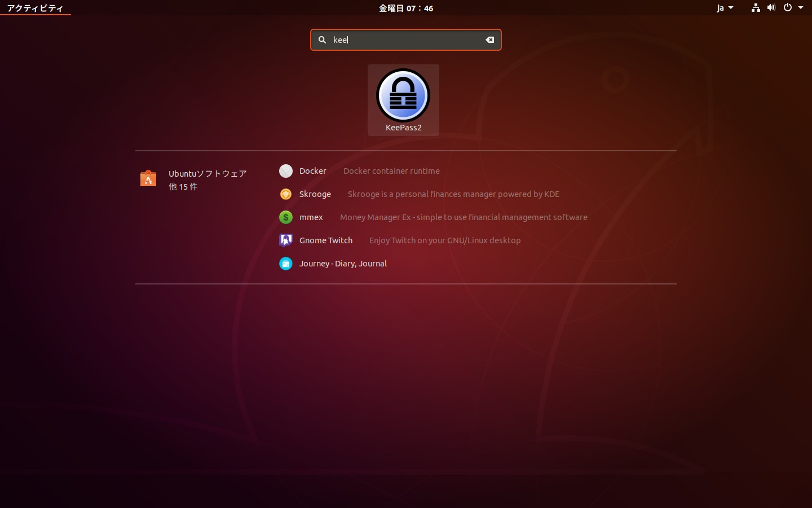Select the Docker text label
Image resolution: width=812 pixels, height=508 pixels.
point(313,171)
